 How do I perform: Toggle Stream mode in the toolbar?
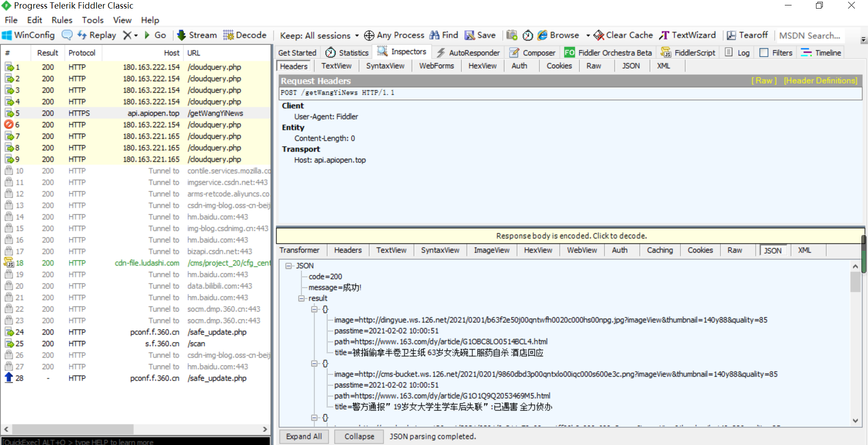[x=197, y=35]
